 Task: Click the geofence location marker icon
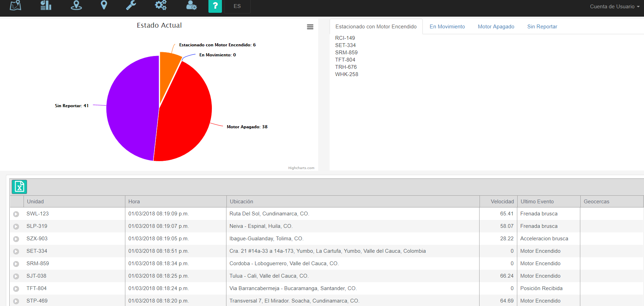[x=76, y=6]
